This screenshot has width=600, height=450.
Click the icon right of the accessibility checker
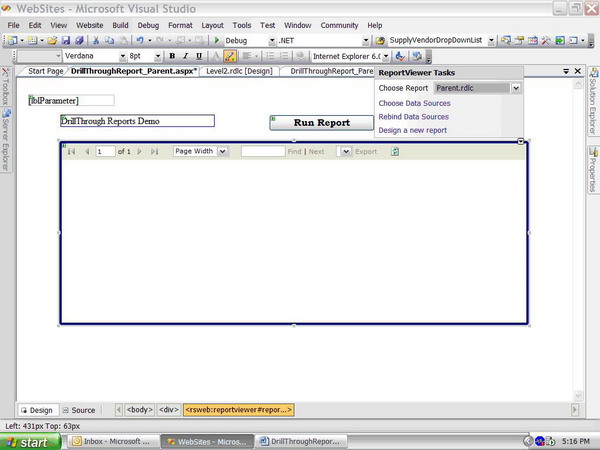[417, 56]
